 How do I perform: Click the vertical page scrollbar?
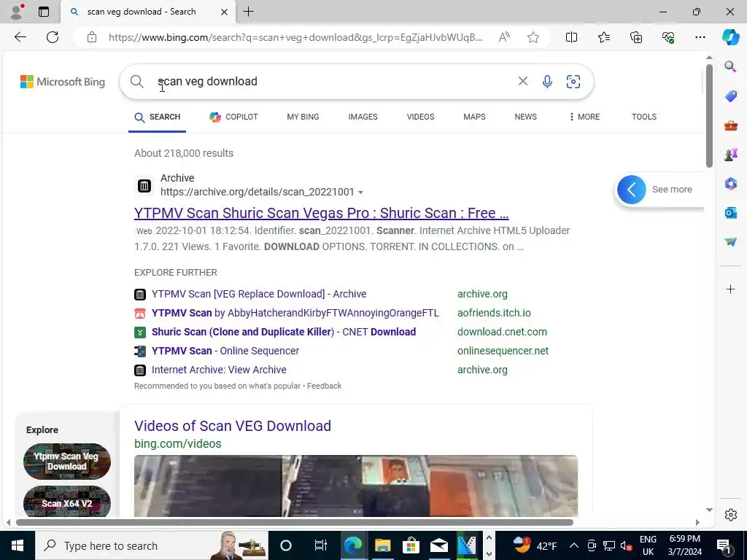tap(709, 116)
